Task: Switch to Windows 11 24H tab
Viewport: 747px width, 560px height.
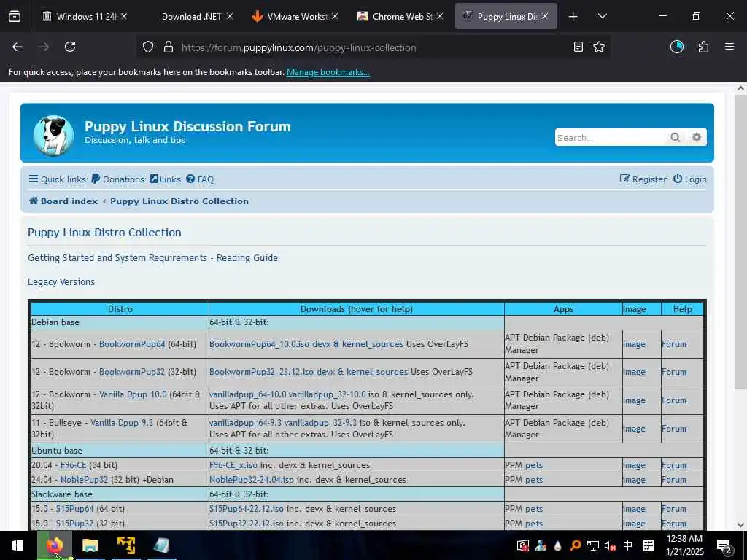Action: tap(85, 17)
